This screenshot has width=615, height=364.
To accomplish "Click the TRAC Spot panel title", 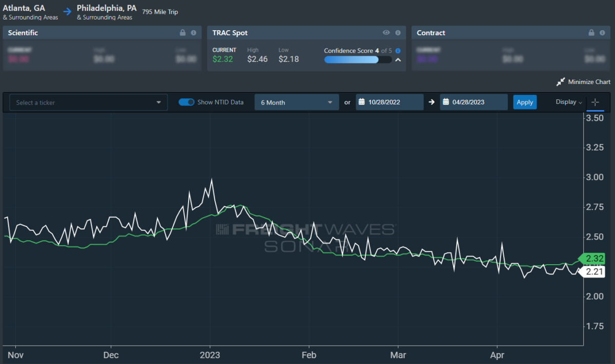I will [x=230, y=33].
